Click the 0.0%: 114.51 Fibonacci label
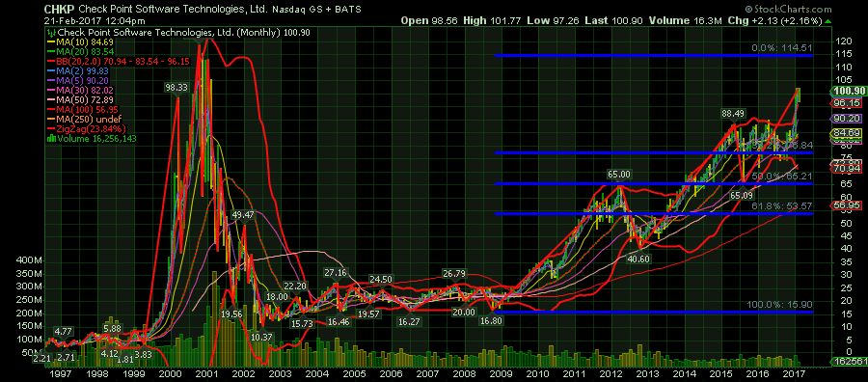868x382 pixels. click(x=781, y=49)
